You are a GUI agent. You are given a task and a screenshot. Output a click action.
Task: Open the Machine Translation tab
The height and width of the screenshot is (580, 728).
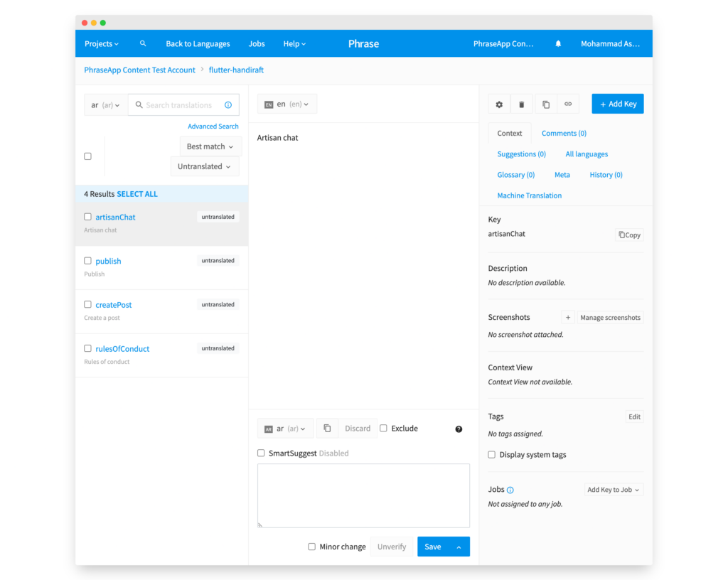point(529,195)
